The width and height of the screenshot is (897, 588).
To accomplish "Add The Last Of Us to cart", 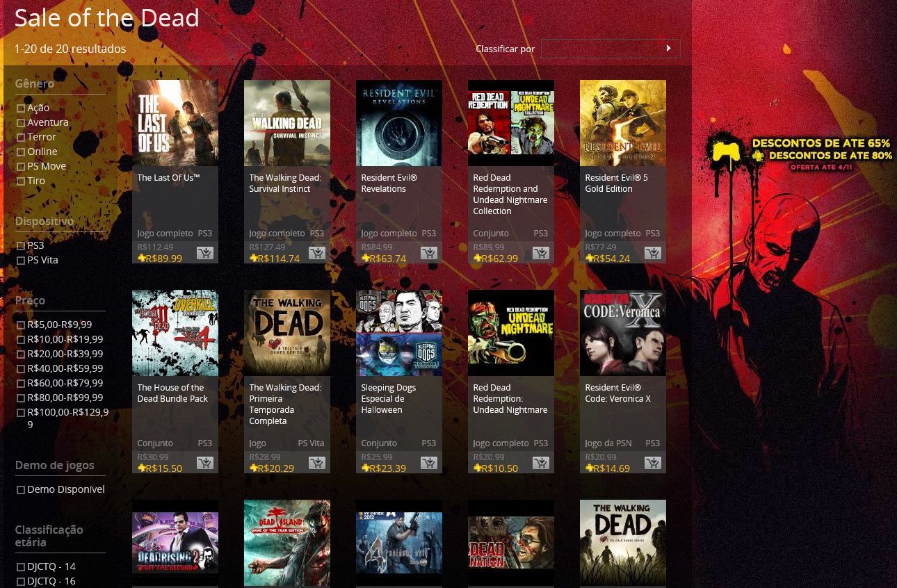I will [x=205, y=253].
